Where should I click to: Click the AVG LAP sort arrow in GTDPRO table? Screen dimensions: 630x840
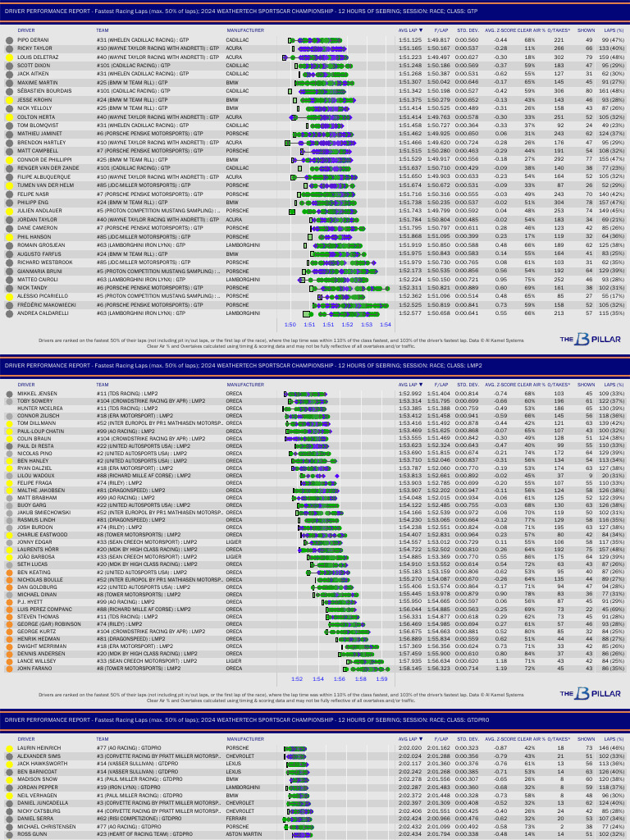421,739
